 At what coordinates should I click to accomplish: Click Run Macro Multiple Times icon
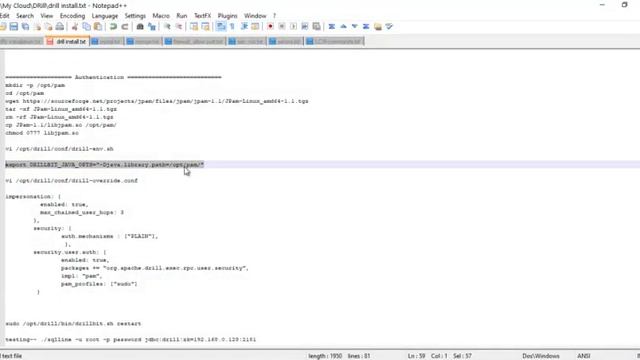[x=304, y=27]
